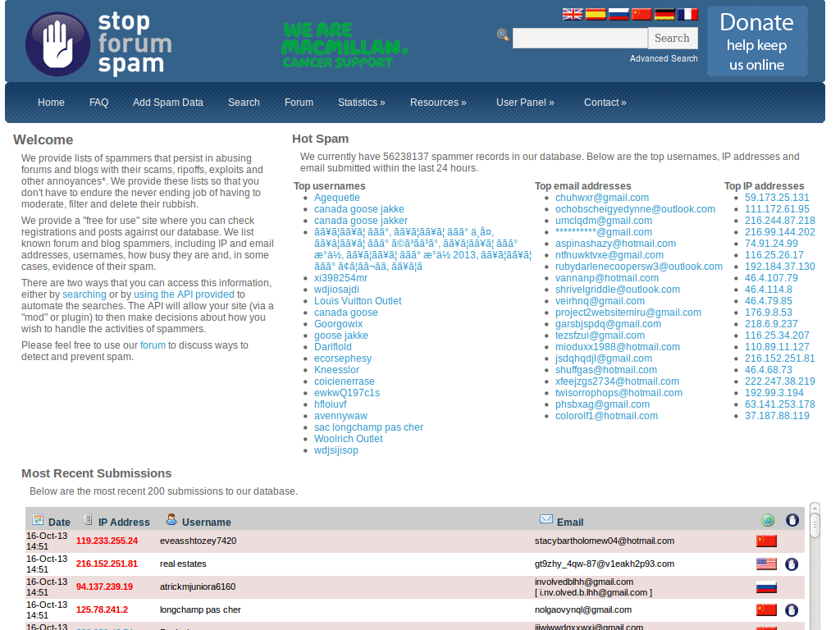Image resolution: width=840 pixels, height=630 pixels.
Task: Select the German flag language
Action: pyautogui.click(x=664, y=15)
